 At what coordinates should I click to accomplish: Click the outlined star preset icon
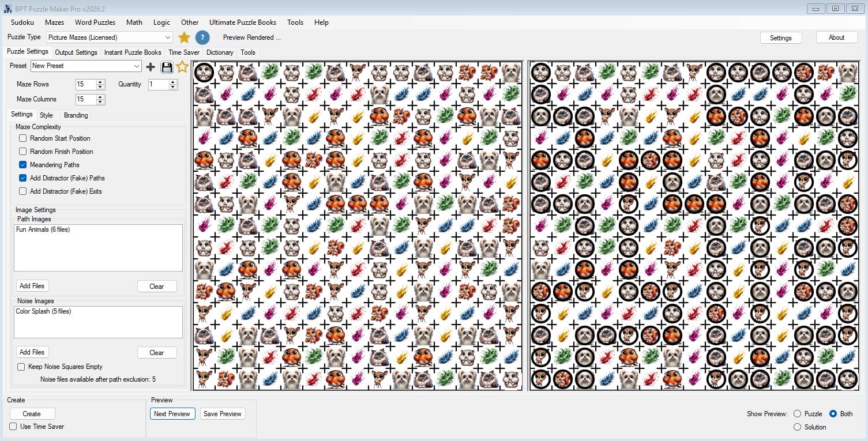tap(182, 66)
